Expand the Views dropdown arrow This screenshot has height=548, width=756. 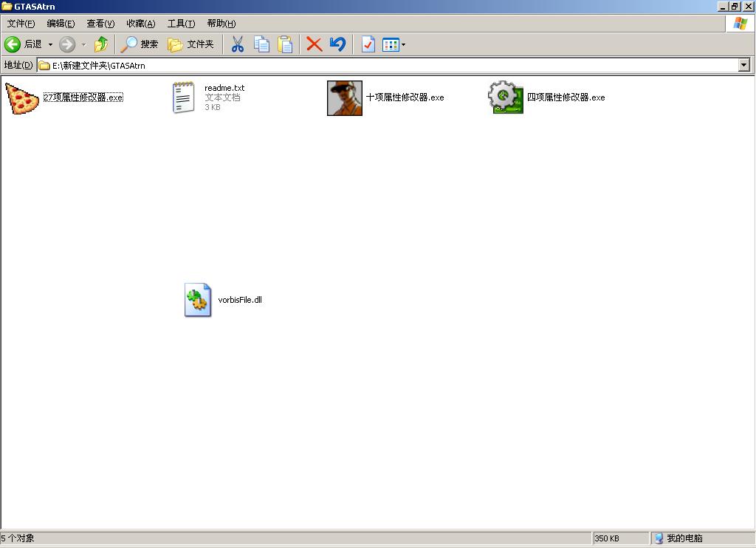coord(404,45)
